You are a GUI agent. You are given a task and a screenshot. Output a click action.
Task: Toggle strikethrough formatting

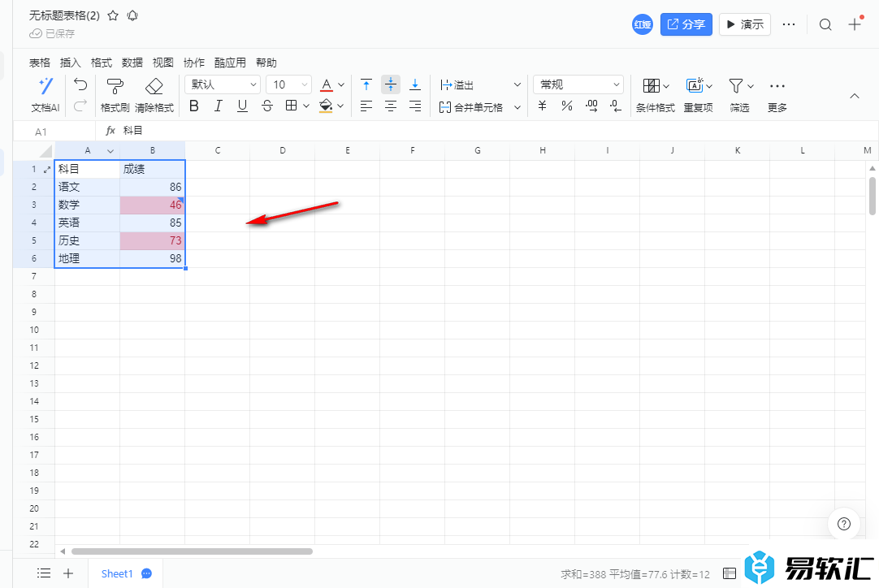(267, 106)
